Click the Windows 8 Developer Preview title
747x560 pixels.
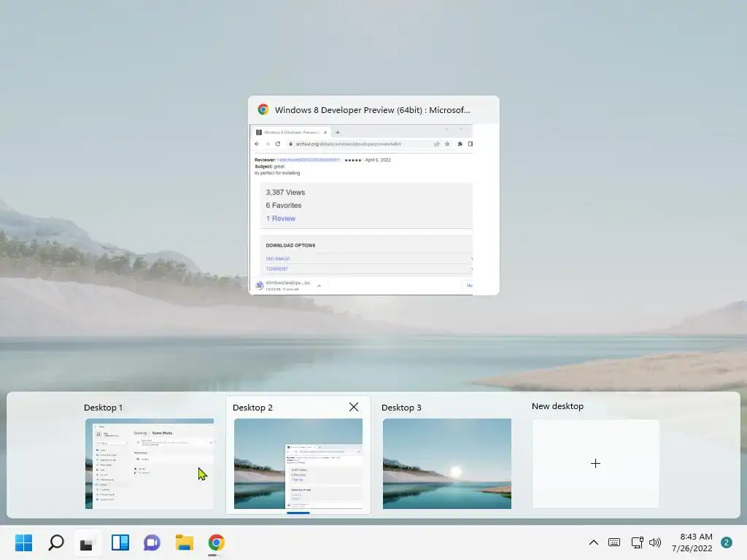373,110
